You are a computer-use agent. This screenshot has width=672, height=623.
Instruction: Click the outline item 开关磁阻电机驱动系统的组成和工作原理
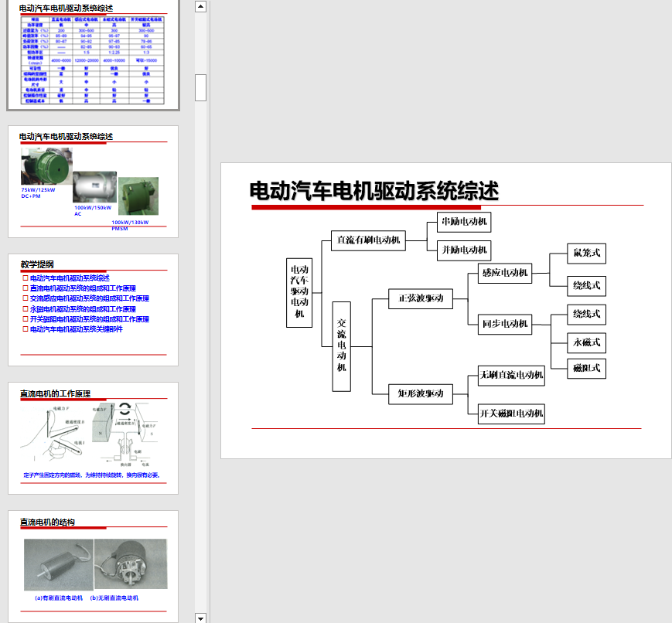(90, 319)
